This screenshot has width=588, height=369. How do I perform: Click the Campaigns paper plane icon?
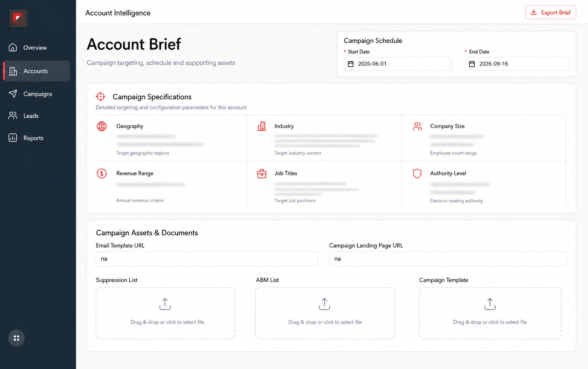[13, 94]
